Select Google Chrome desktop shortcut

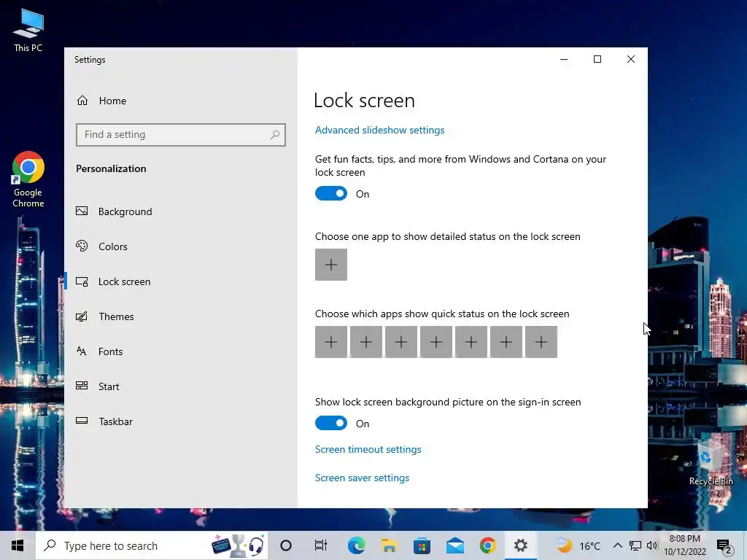pyautogui.click(x=28, y=179)
